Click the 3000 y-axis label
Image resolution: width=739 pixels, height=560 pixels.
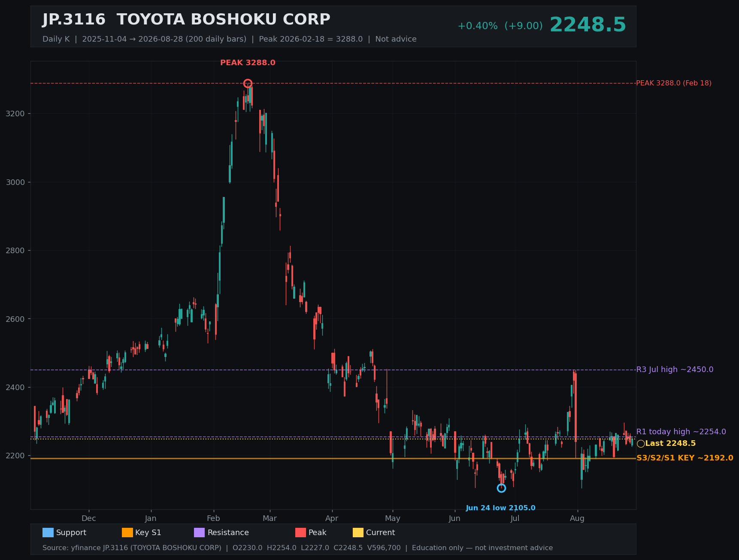tap(15, 182)
